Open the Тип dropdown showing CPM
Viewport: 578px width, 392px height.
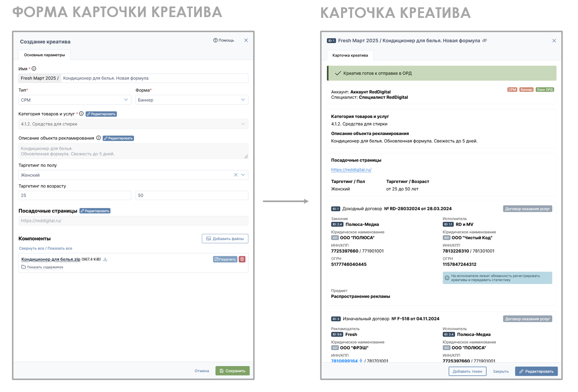click(x=74, y=100)
